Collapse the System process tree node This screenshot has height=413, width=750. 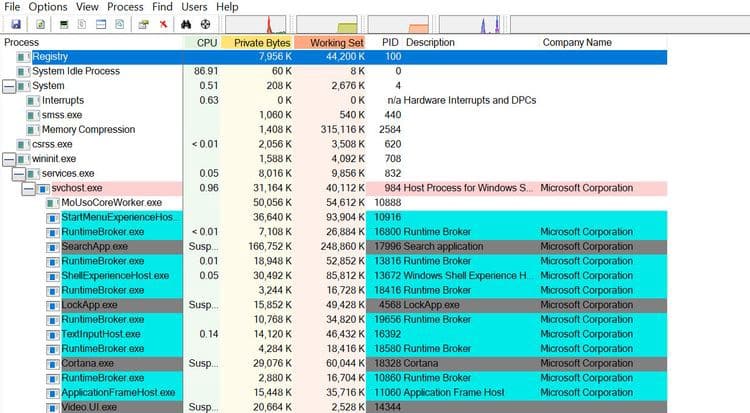click(9, 86)
